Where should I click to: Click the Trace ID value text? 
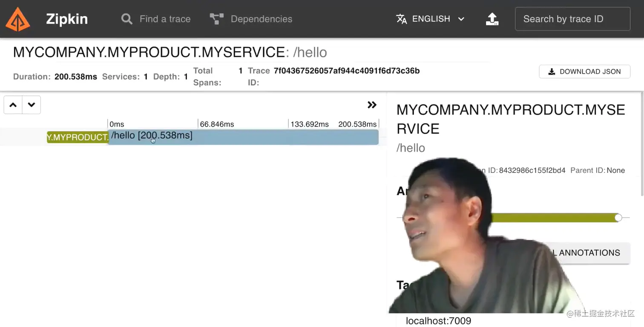(x=347, y=71)
